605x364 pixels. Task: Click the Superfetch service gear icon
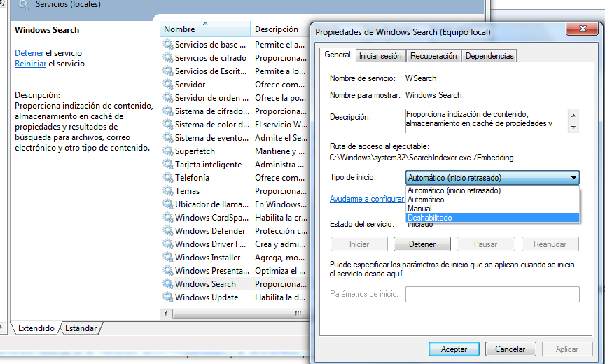167,151
